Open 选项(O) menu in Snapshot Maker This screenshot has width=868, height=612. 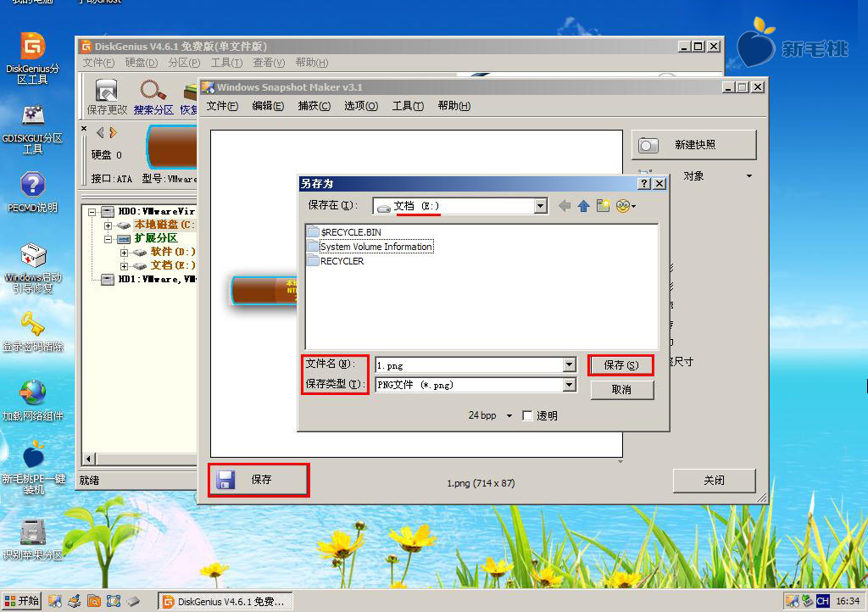click(x=361, y=106)
